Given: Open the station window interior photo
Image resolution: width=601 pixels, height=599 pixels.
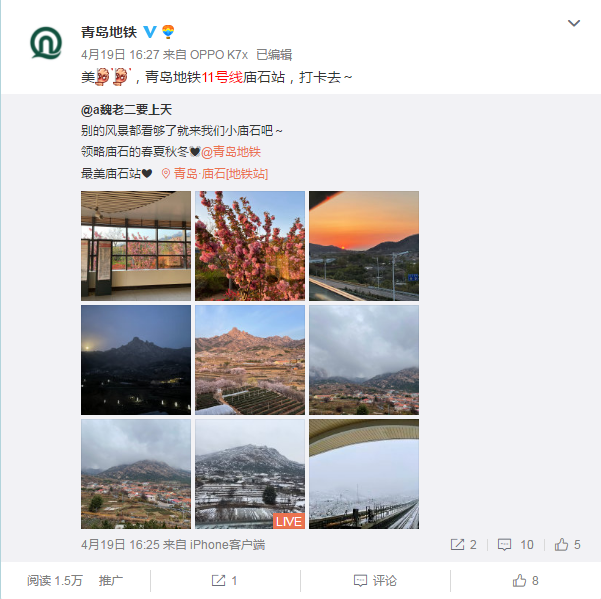Looking at the screenshot, I should (x=136, y=246).
